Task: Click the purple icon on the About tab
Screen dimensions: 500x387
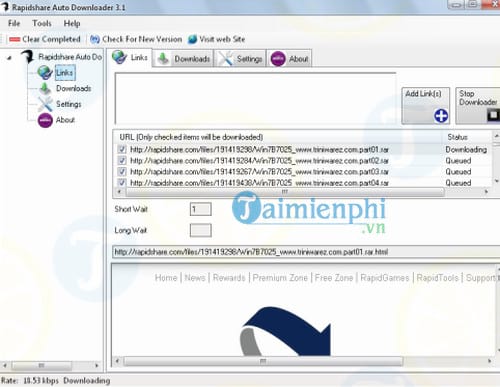Action: click(x=278, y=59)
